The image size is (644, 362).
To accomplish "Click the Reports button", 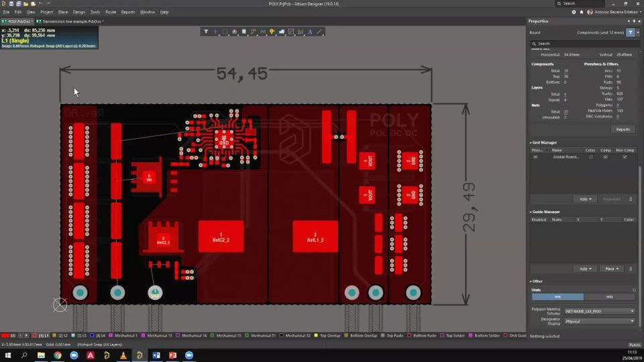I will click(x=623, y=129).
